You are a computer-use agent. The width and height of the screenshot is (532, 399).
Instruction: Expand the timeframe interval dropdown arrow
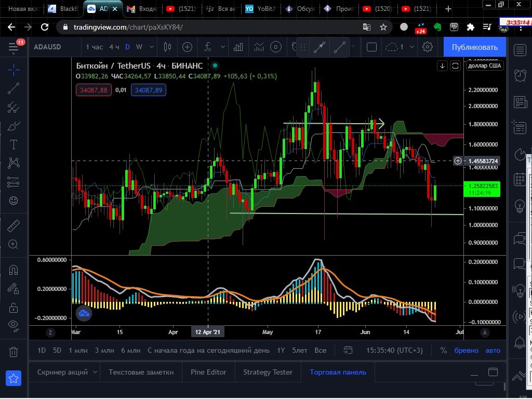pos(152,47)
